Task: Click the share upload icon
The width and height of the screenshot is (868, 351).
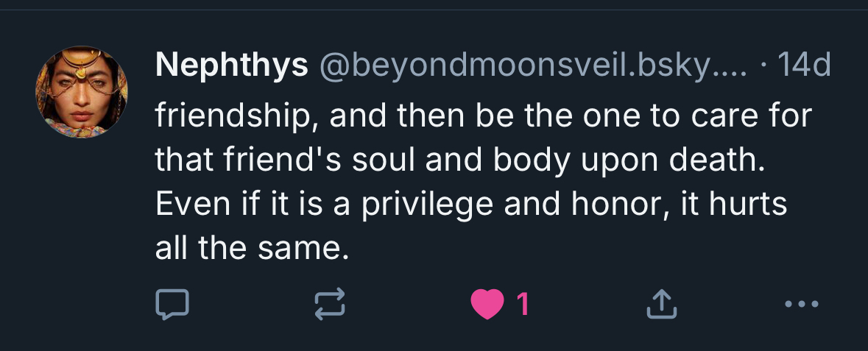Action: click(660, 303)
